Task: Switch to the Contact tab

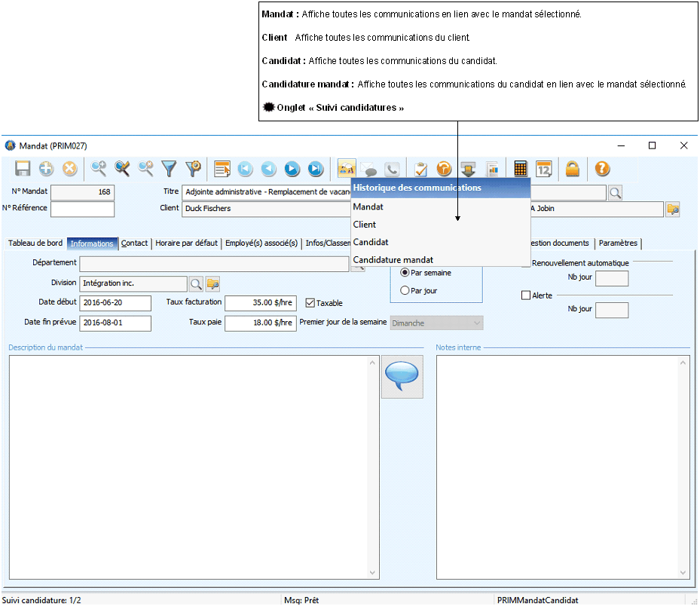Action: tap(135, 243)
